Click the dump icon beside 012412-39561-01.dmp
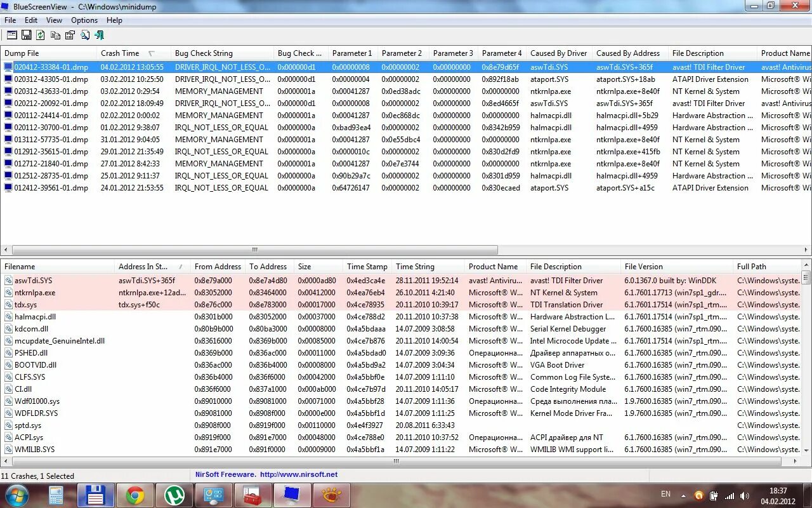 point(8,188)
